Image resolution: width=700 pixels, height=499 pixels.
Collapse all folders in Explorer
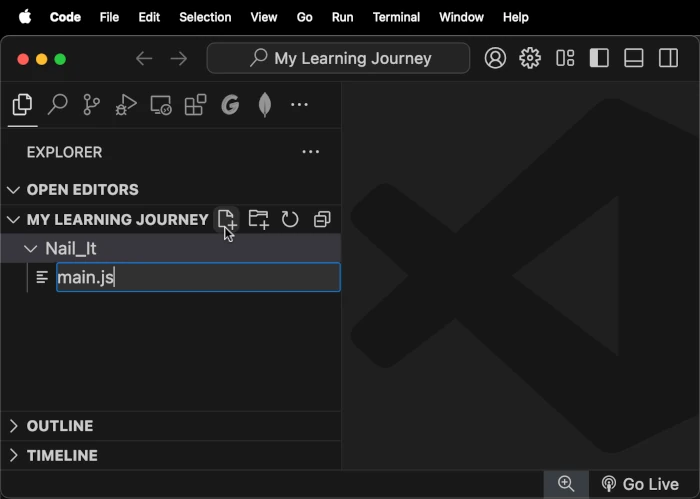click(x=322, y=219)
